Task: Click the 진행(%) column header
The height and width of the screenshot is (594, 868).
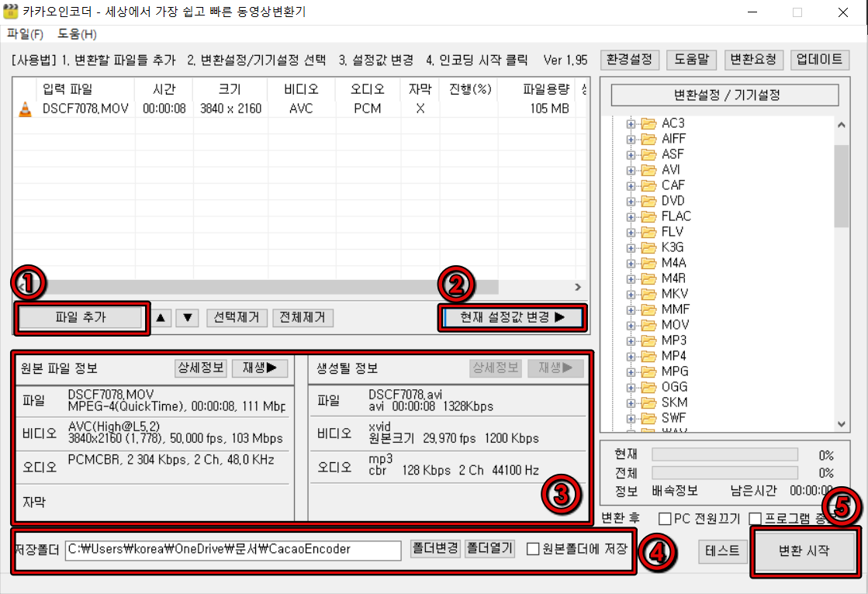Action: pyautogui.click(x=470, y=89)
